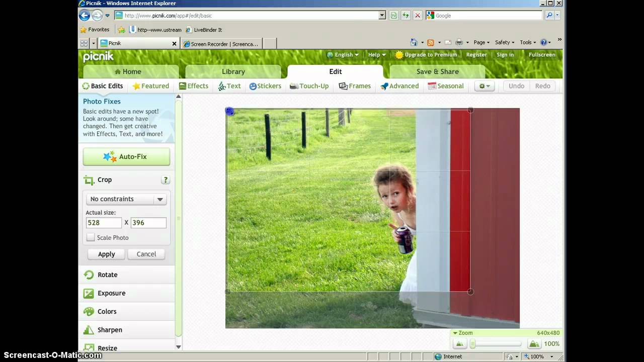Click the top-left crop handle

(x=229, y=111)
